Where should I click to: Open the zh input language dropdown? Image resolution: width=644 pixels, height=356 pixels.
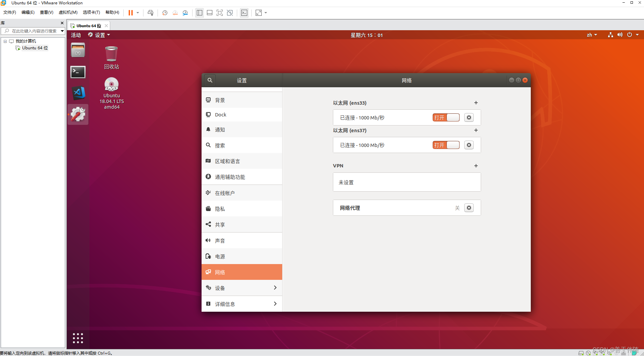592,35
